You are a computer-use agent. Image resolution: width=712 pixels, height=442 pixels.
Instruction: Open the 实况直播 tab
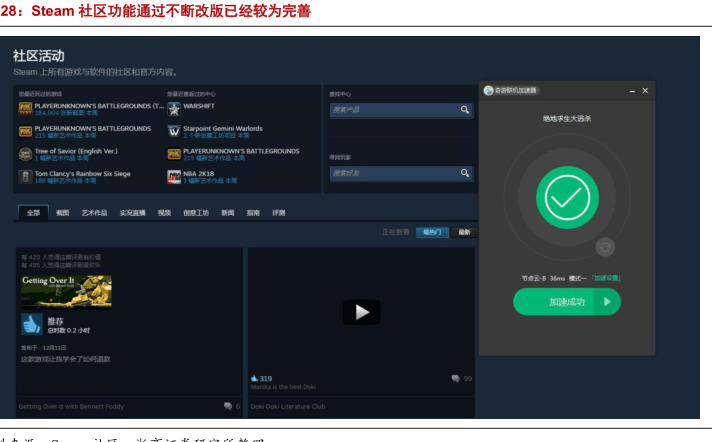click(x=133, y=213)
